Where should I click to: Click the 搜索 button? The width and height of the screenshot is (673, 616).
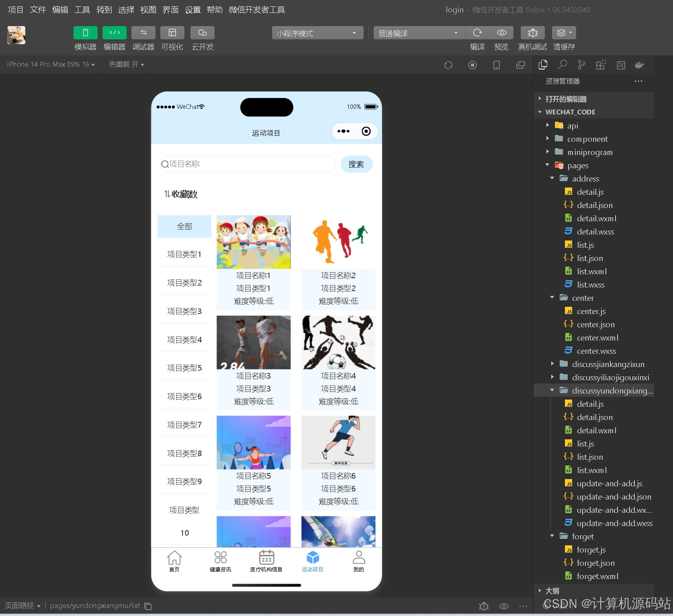356,164
